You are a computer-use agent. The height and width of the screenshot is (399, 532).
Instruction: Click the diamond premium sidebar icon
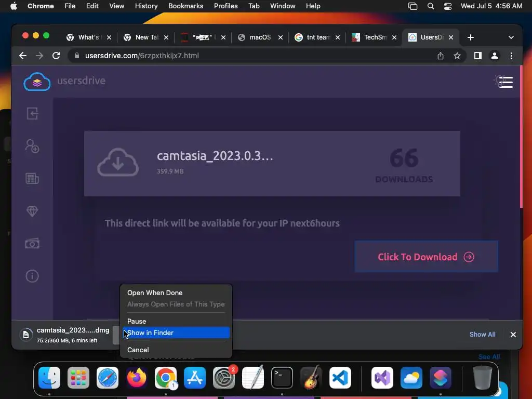click(x=32, y=211)
